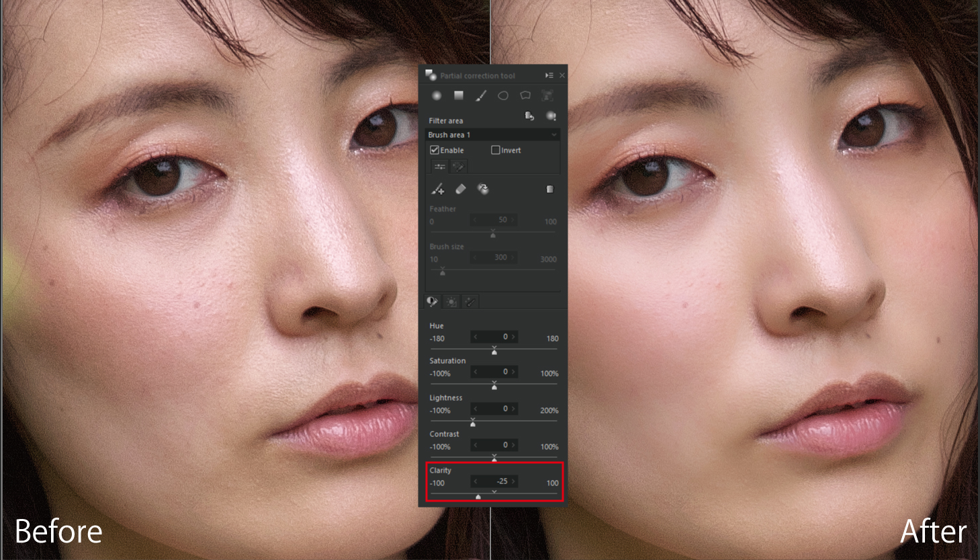Click the paste filter area icon
The image size is (980, 560).
click(x=529, y=116)
